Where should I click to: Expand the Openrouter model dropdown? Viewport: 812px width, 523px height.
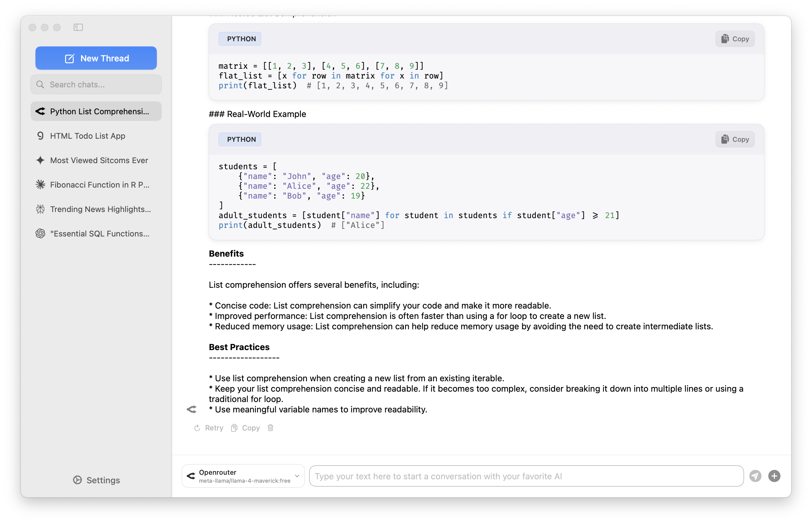[x=297, y=476]
